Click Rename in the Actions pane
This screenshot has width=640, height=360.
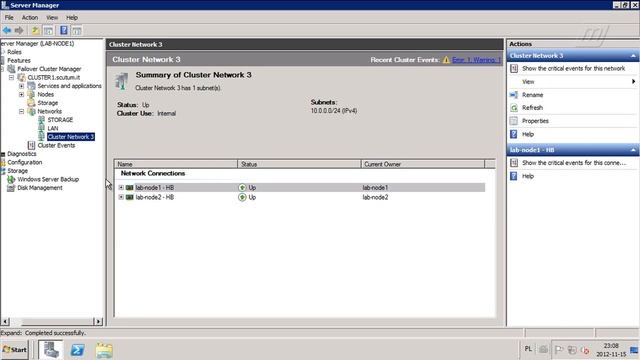(533, 95)
